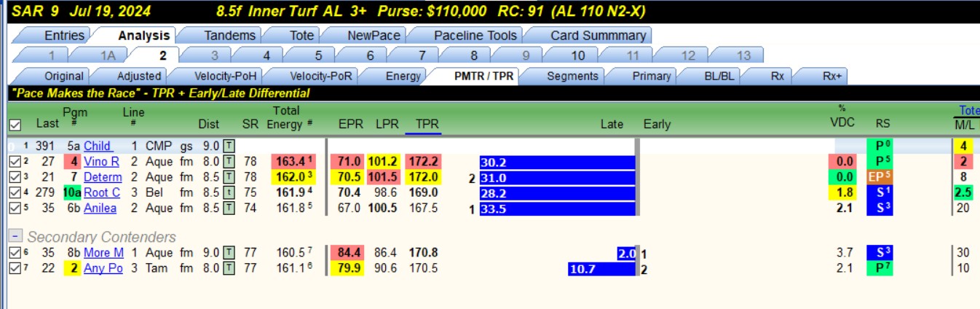Select race tab 5
980x309 pixels.
pyautogui.click(x=319, y=55)
